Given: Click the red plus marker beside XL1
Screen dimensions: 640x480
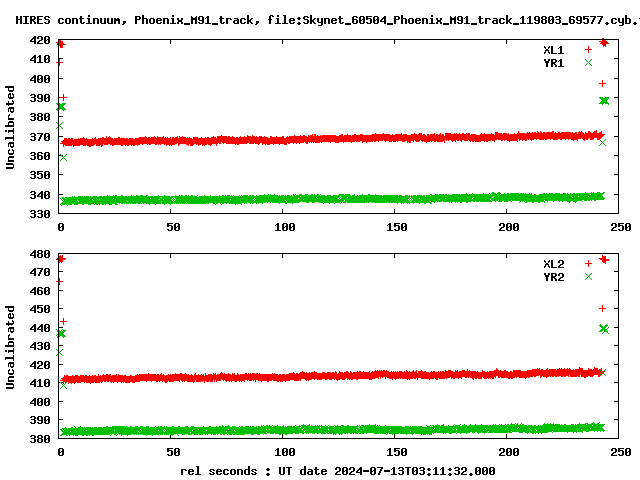Looking at the screenshot, I should pos(588,50).
